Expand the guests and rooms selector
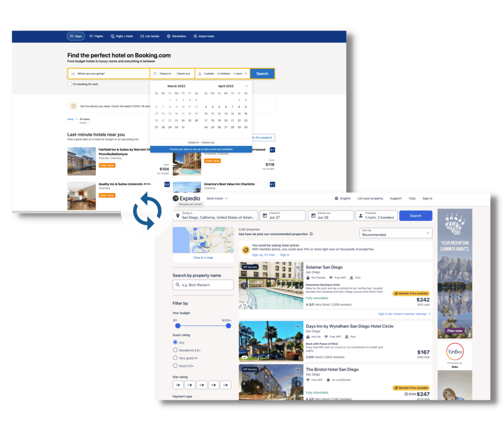This screenshot has height=422, width=504. point(223,74)
